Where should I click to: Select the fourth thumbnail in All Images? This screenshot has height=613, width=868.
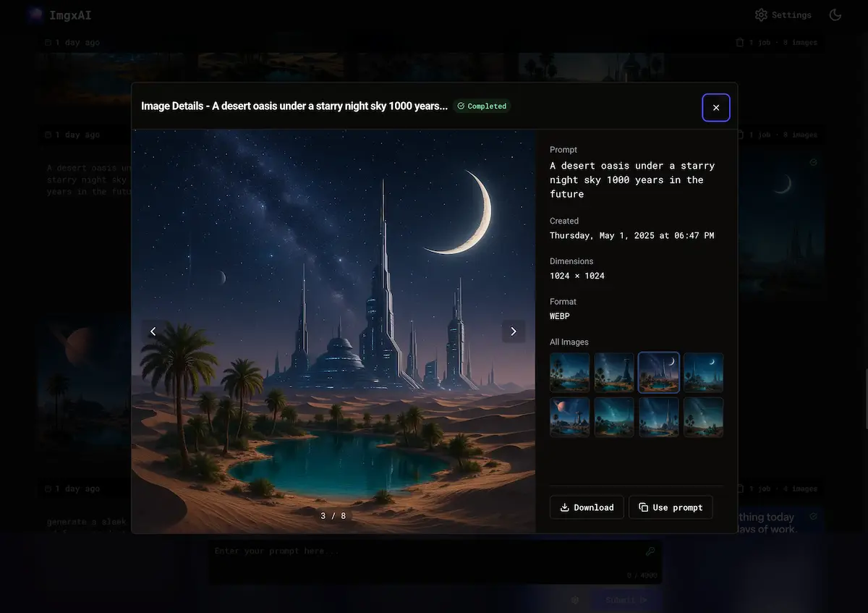point(703,373)
